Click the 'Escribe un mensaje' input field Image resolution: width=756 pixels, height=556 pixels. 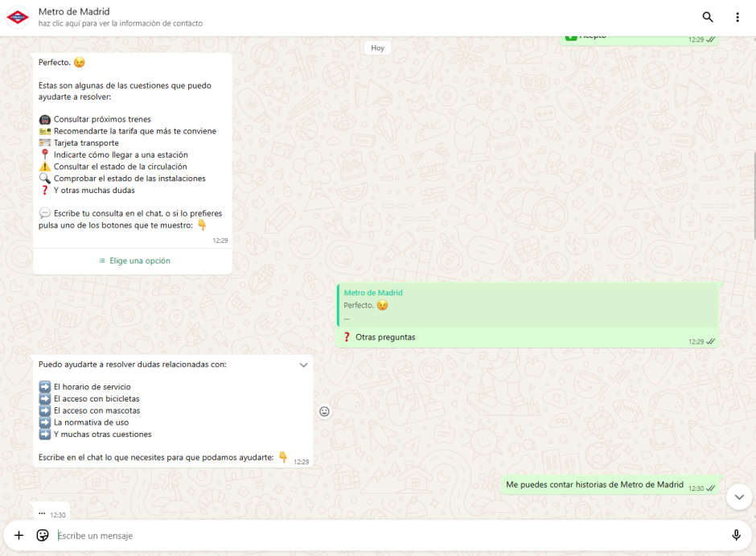click(x=391, y=535)
